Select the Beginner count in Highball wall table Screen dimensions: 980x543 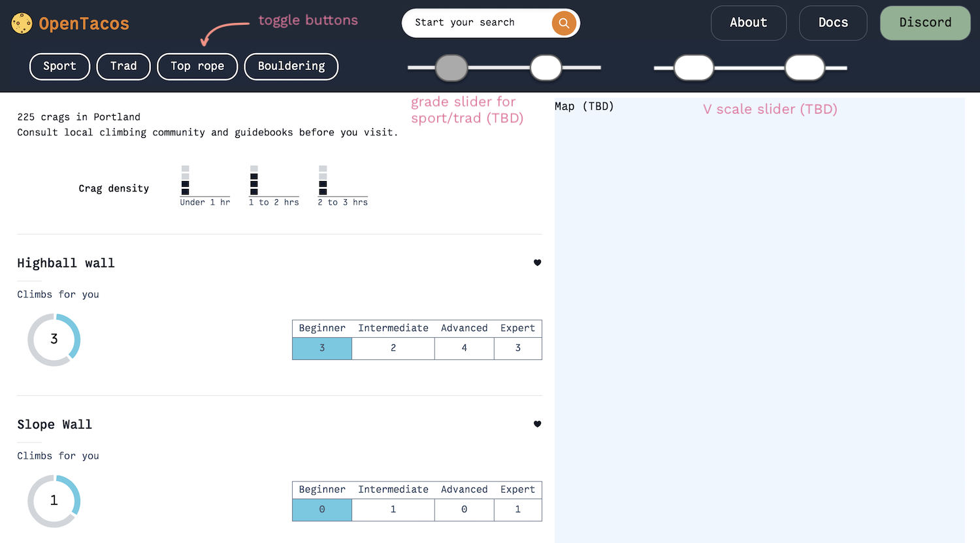(x=321, y=348)
